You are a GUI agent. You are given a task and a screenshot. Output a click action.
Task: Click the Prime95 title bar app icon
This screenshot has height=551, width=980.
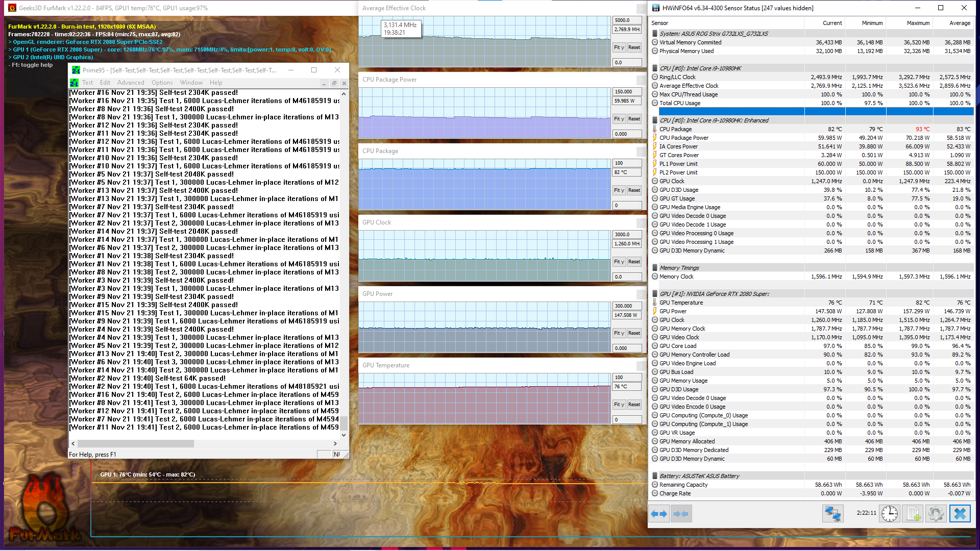76,70
